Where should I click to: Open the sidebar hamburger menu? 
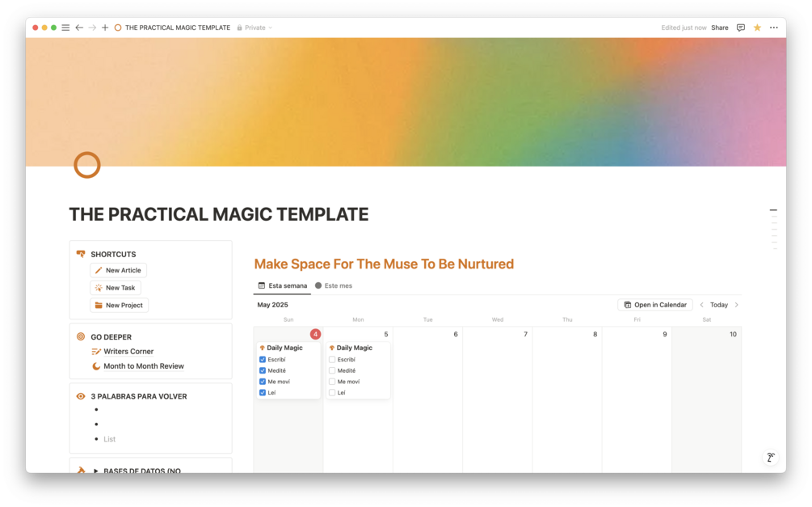(65, 27)
